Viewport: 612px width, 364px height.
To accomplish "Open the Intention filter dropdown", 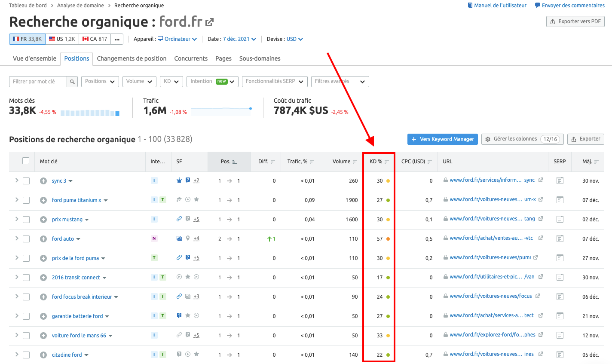I will tap(212, 82).
